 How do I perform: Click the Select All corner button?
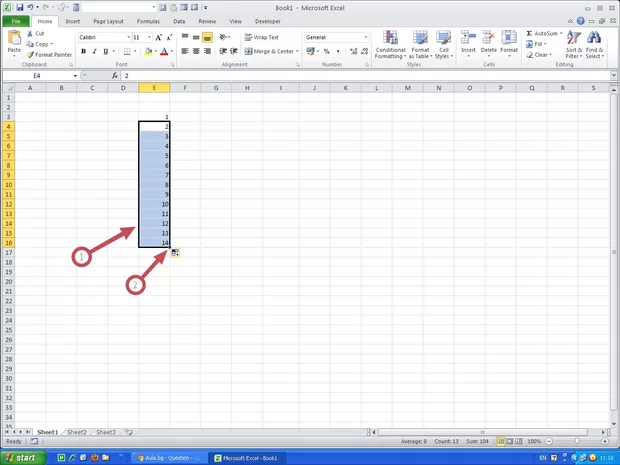[x=8, y=88]
